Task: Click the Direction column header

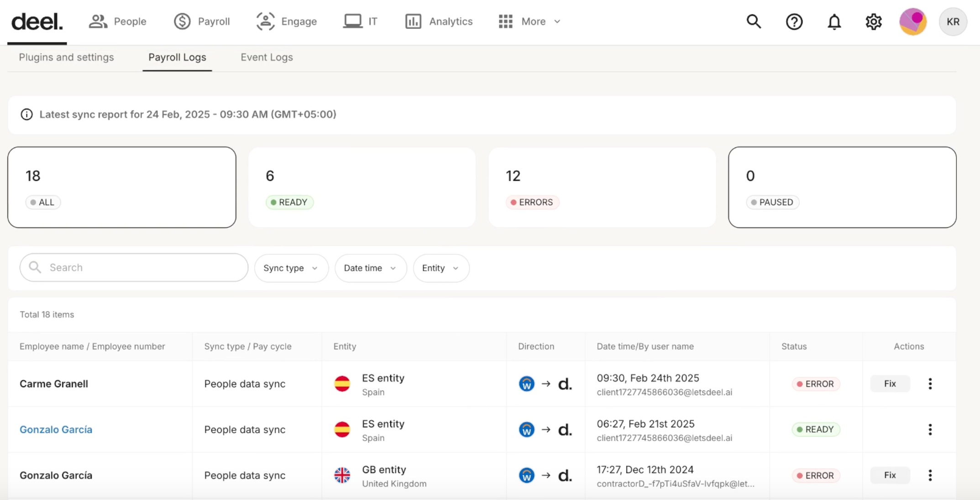Action: tap(536, 346)
